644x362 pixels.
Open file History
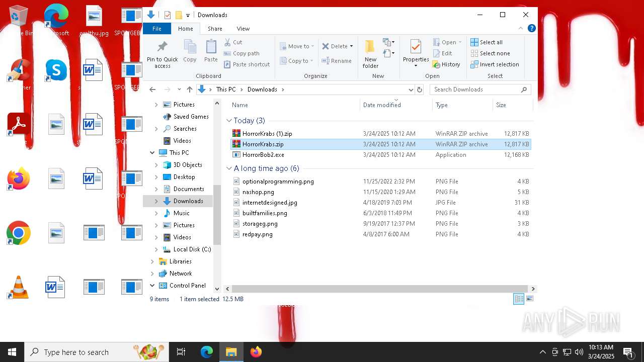point(446,64)
